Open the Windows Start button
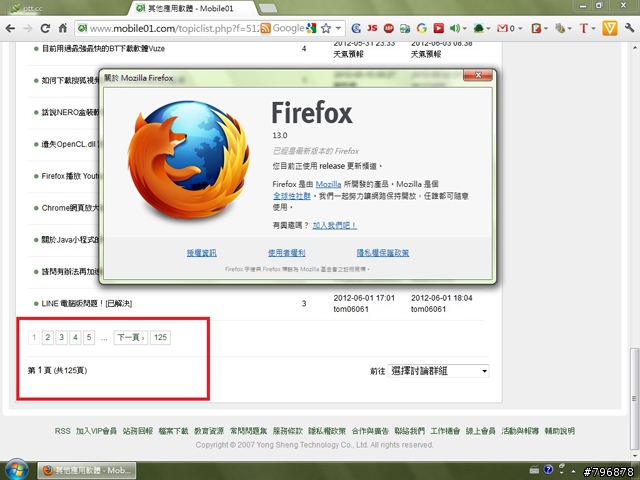This screenshot has height=480, width=640. click(16, 470)
